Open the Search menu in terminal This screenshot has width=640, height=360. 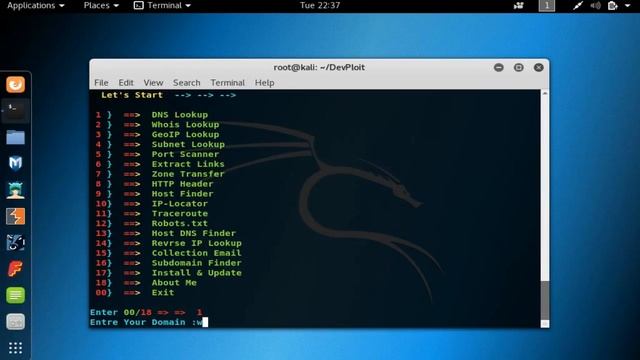pos(187,83)
